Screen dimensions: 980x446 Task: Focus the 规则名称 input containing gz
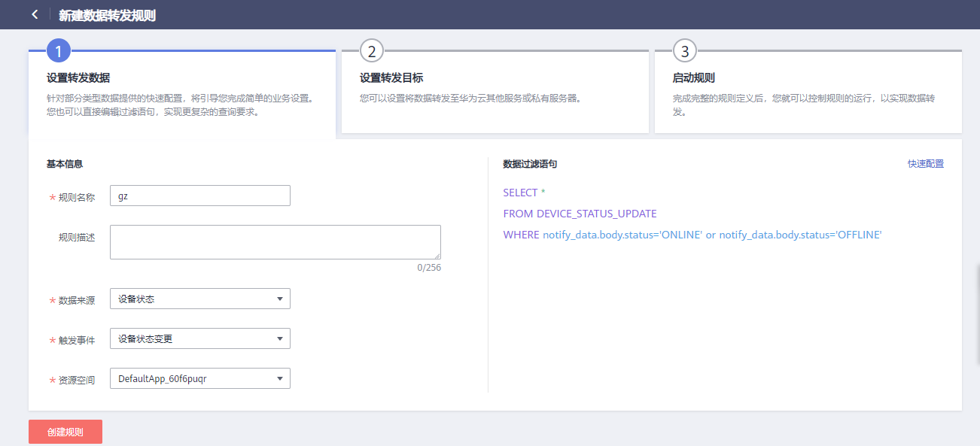[x=199, y=196]
